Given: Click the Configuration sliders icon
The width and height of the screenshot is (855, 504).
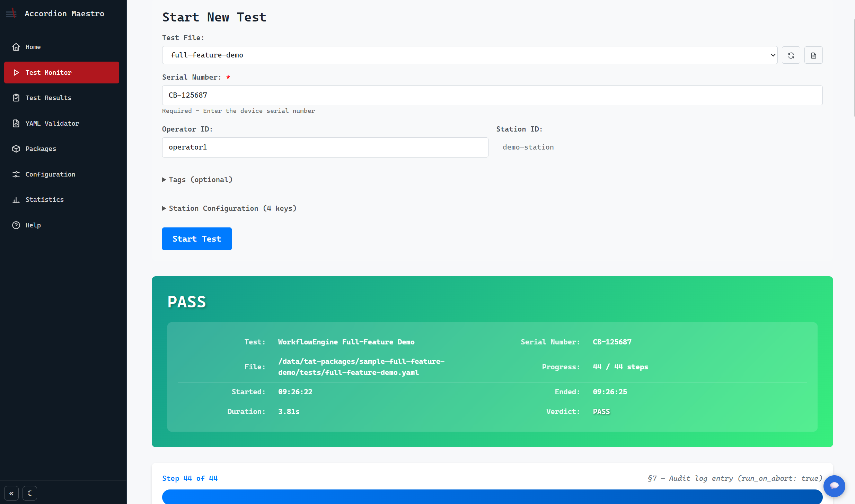Looking at the screenshot, I should tap(16, 174).
